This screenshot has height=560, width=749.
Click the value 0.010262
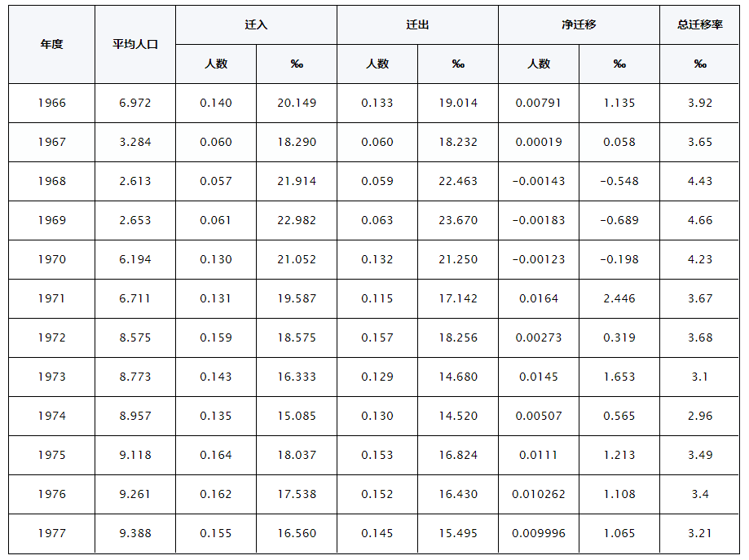[539, 494]
